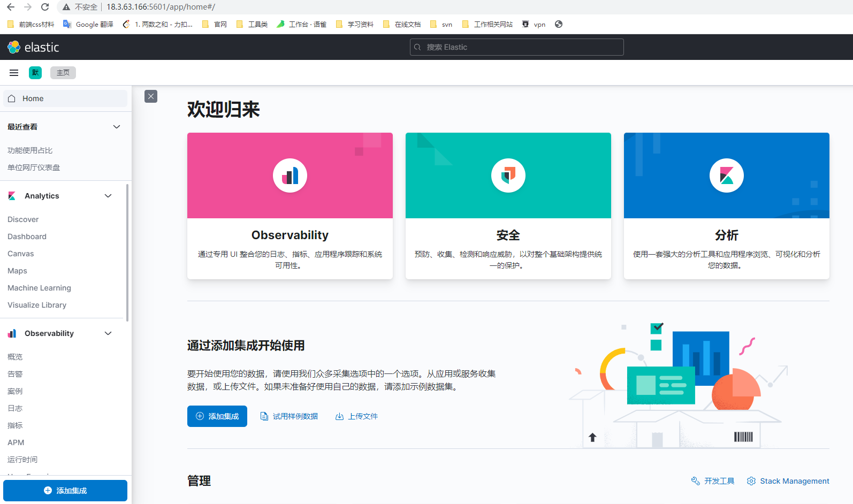
Task: Open 概览 under Observability
Action: coord(15,357)
